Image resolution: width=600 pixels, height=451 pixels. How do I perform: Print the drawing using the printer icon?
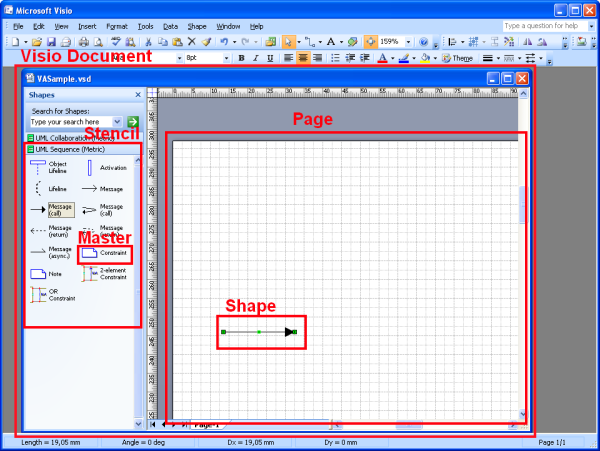click(84, 42)
